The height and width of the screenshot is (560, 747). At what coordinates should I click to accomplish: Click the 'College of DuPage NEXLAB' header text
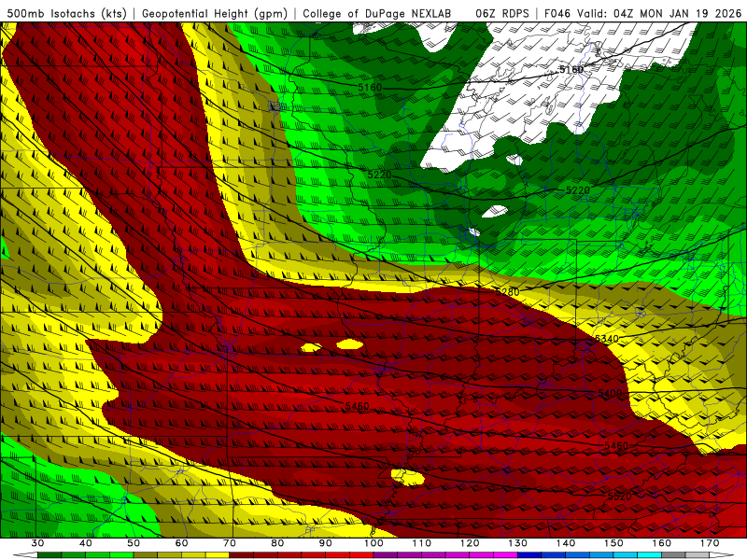pyautogui.click(x=377, y=13)
